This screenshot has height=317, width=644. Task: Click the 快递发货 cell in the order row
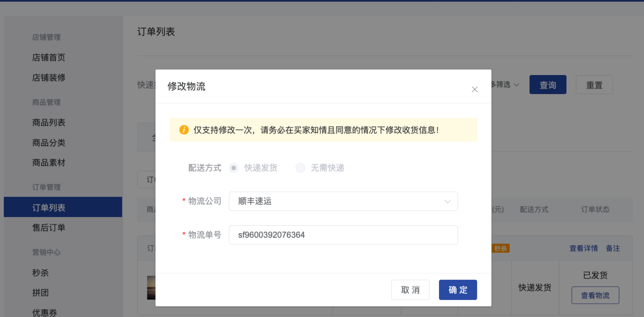pos(535,287)
